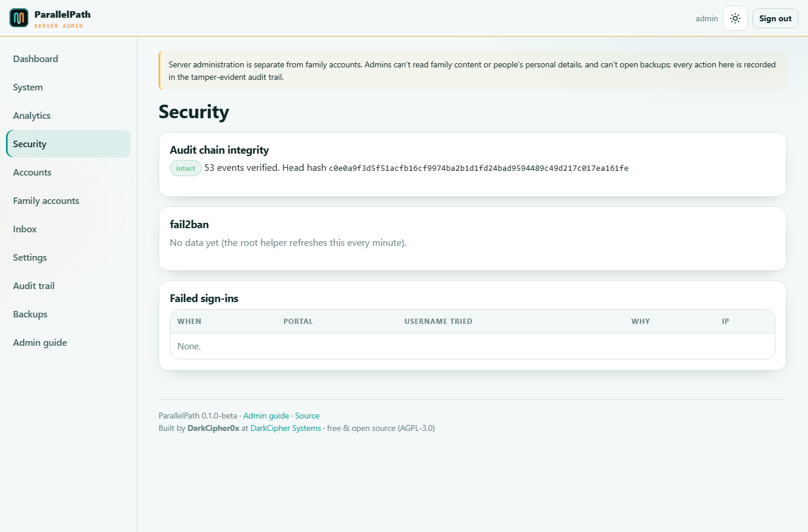808x532 pixels.
Task: Click the WHEN column header
Action: pyautogui.click(x=189, y=322)
